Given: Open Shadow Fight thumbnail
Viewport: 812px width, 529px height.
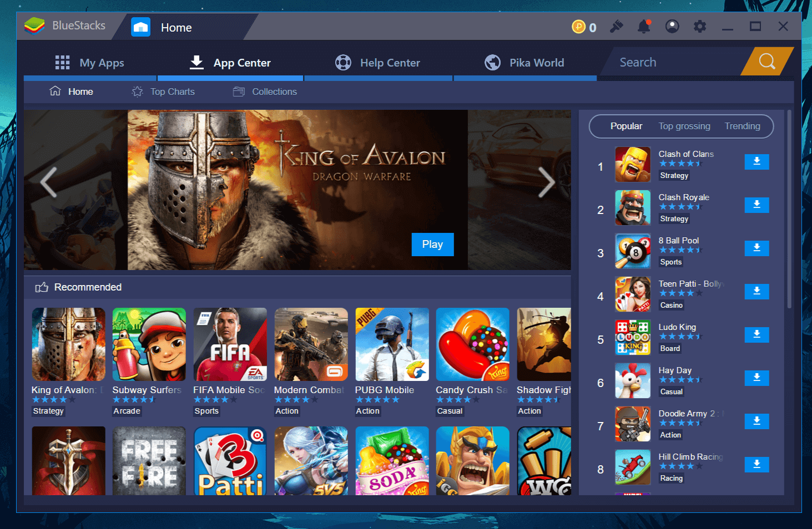Looking at the screenshot, I should (544, 344).
